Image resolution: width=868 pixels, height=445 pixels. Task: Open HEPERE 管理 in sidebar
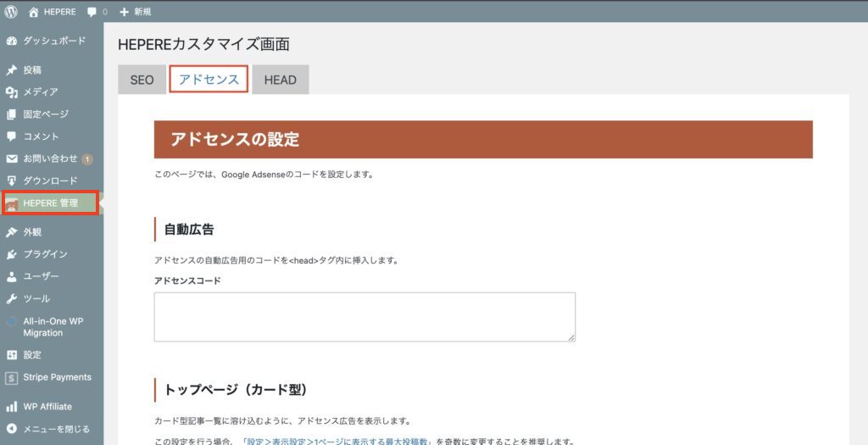pos(50,203)
